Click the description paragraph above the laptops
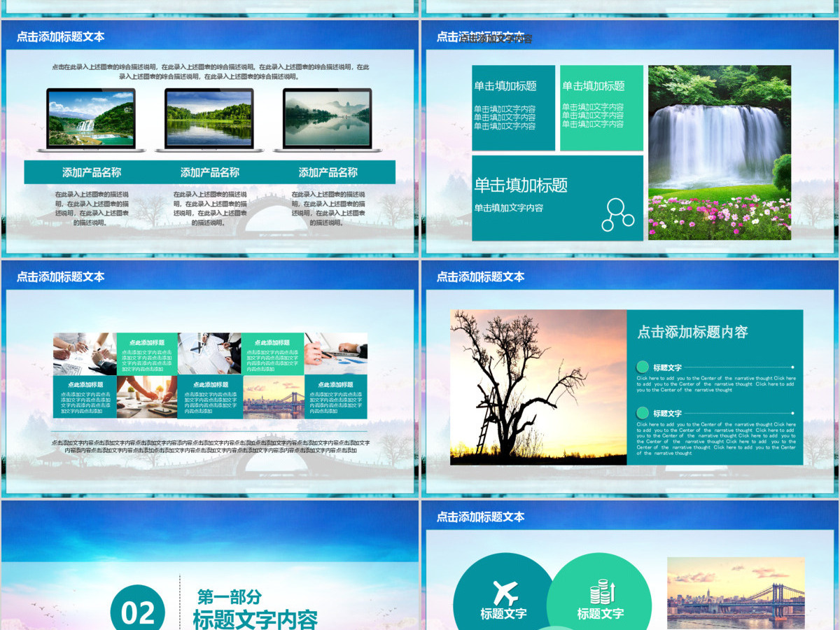 [x=210, y=71]
